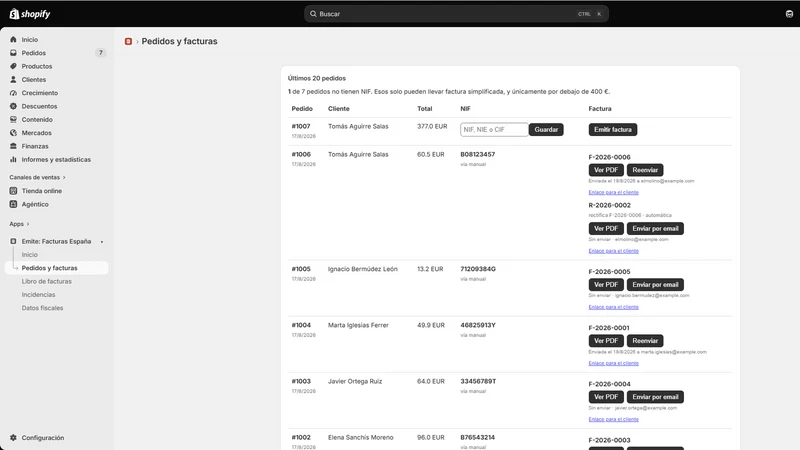The width and height of the screenshot is (800, 450).
Task: Click Ver PDF for invoice F-2026-0004
Action: pyautogui.click(x=606, y=397)
